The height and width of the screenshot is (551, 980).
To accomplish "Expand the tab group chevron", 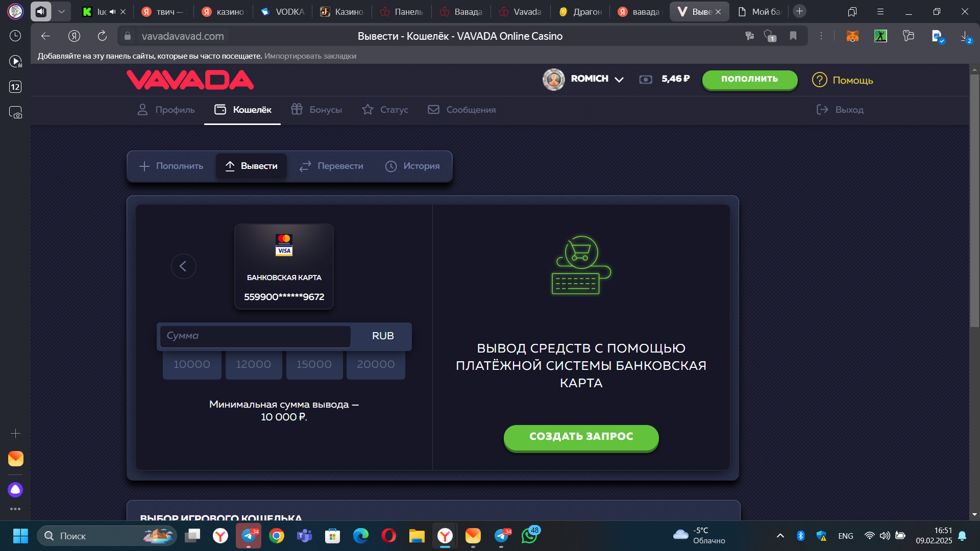I will pyautogui.click(x=61, y=11).
